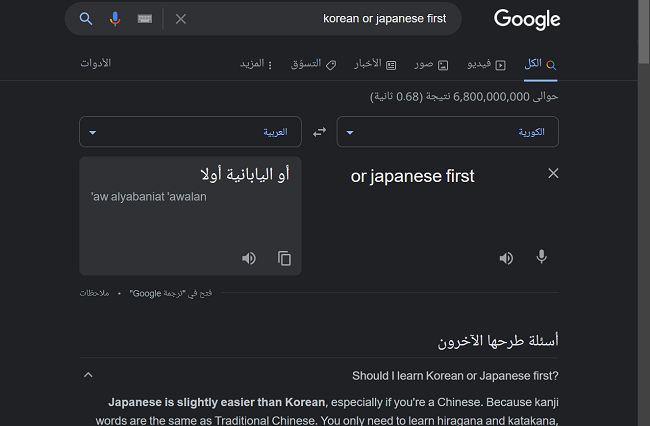The image size is (650, 426).
Task: Clear the source text in translator
Action: 553,174
